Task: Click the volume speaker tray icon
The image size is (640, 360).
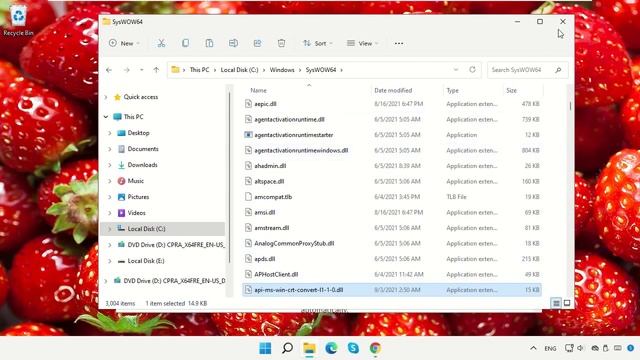Action: 580,348
